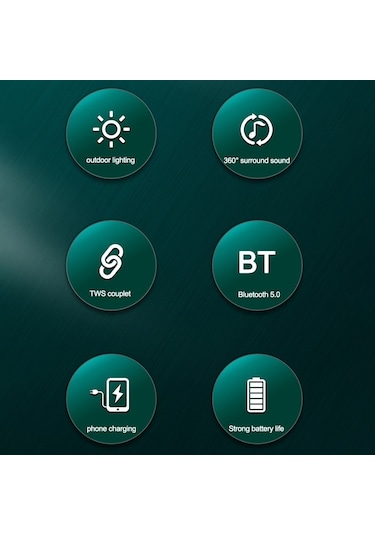Click the music note surround sound icon
The image size is (375, 535).
click(257, 130)
